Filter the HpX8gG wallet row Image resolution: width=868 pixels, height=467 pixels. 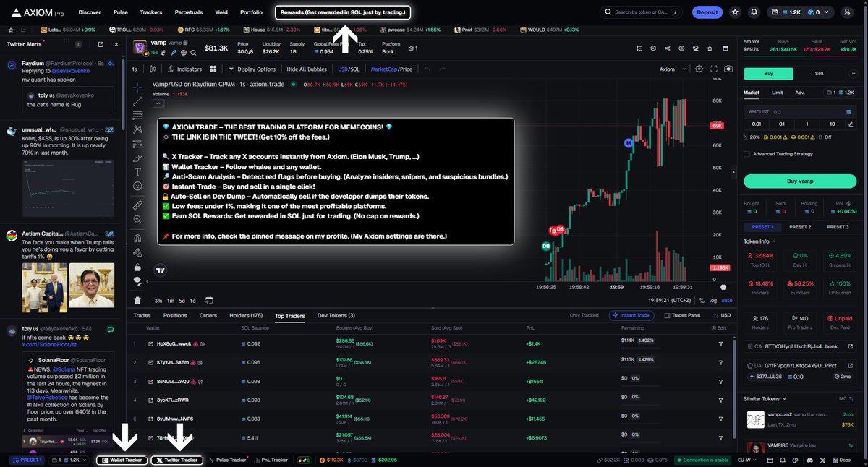tap(720, 344)
